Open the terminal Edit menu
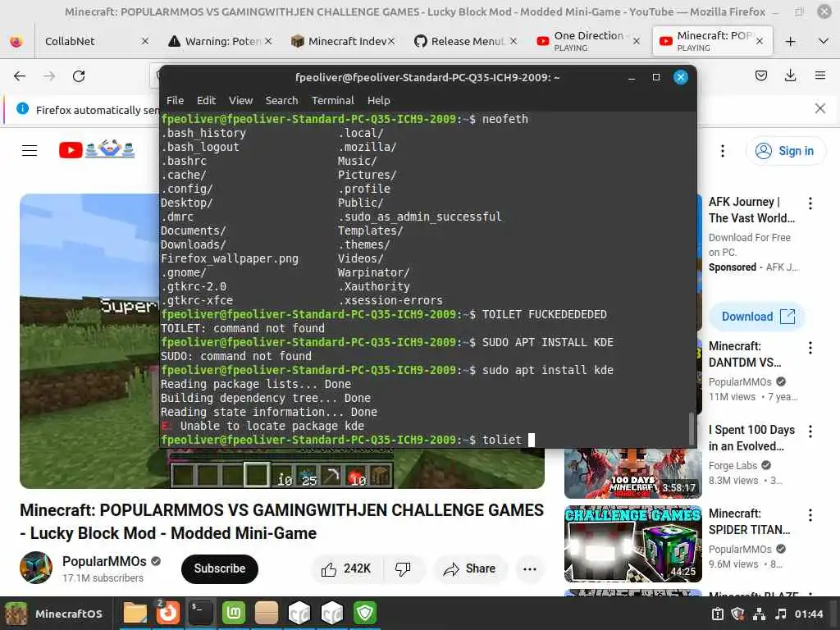The image size is (840, 630). pos(206,101)
